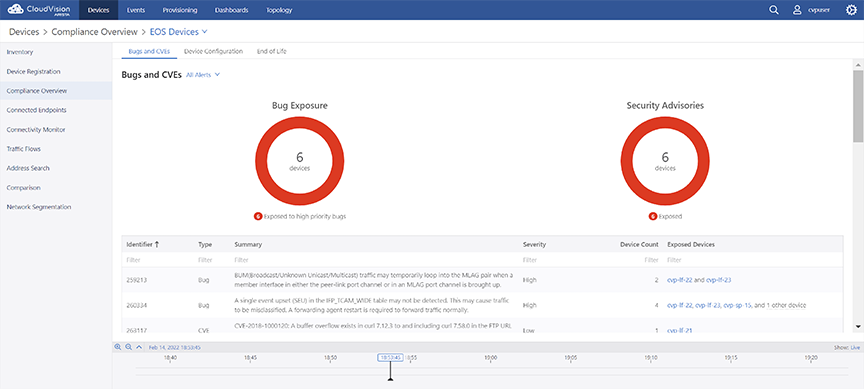
Task: Click identifier 259213 cell
Action: (x=137, y=280)
